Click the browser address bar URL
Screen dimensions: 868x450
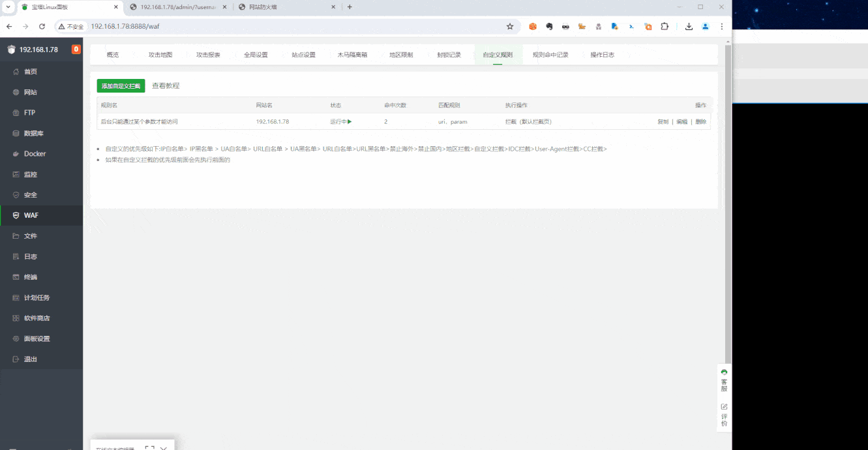coord(125,27)
